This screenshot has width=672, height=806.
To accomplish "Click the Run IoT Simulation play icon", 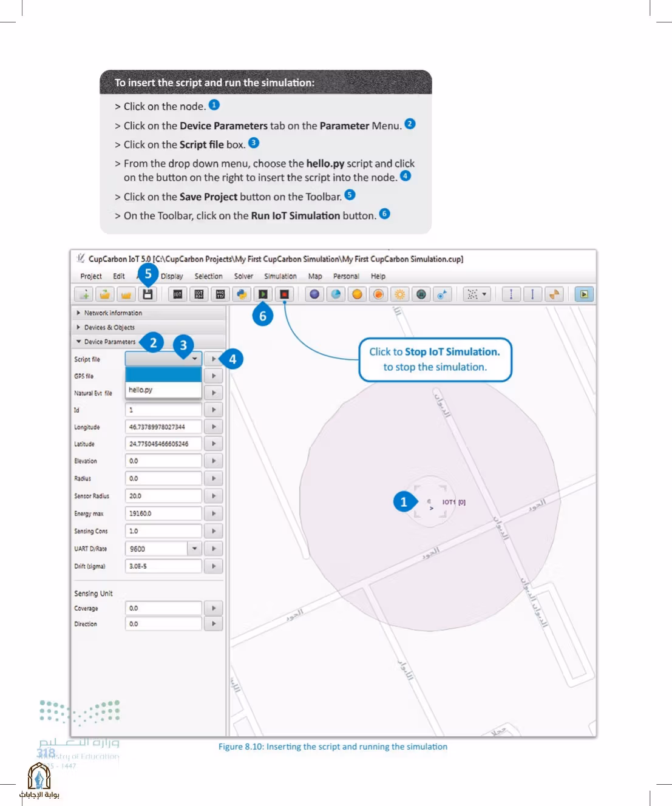I will [263, 294].
